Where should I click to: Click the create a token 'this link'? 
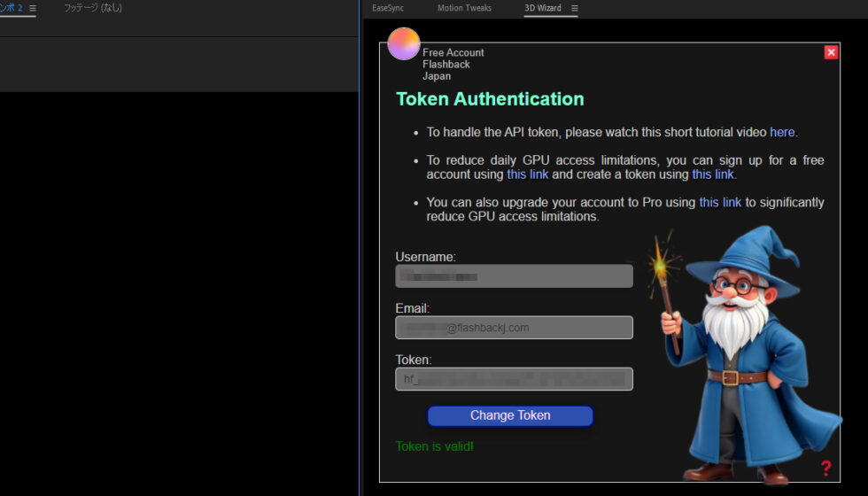tap(713, 174)
